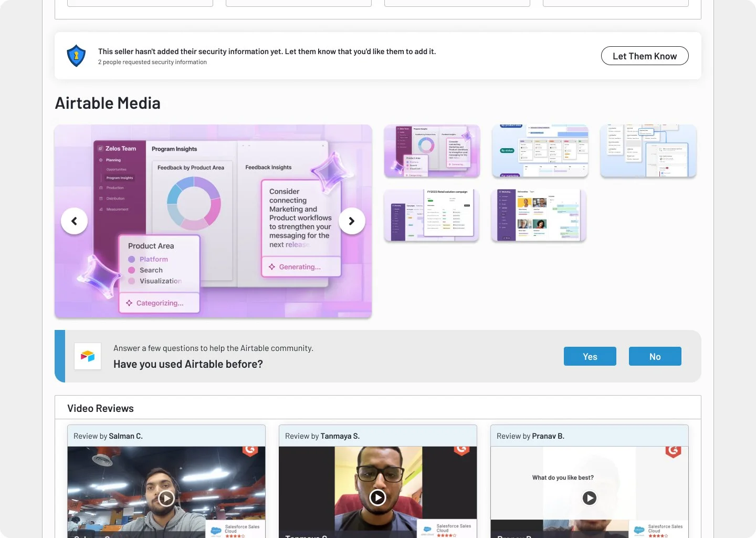
Task: Select the Retail solution campaign thumbnail
Action: click(x=432, y=215)
